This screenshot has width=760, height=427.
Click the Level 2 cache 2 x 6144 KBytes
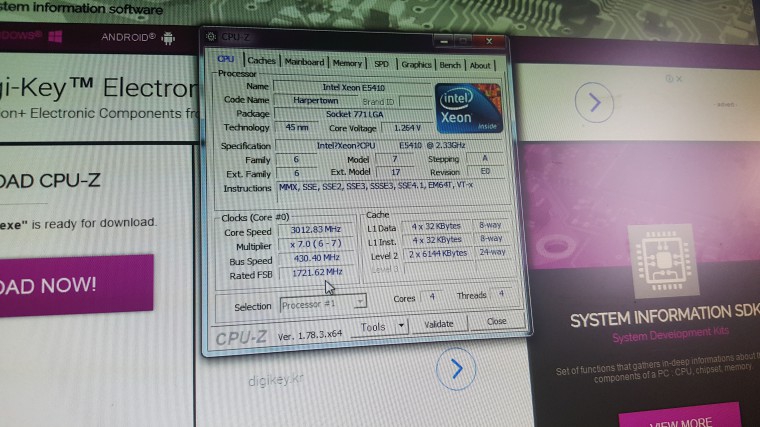click(438, 253)
